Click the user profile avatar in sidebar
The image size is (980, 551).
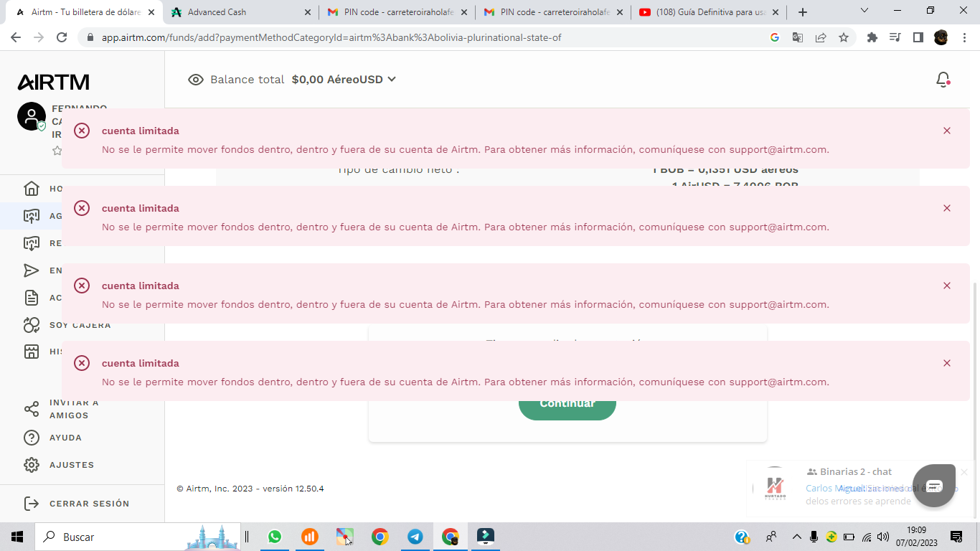tap(32, 116)
